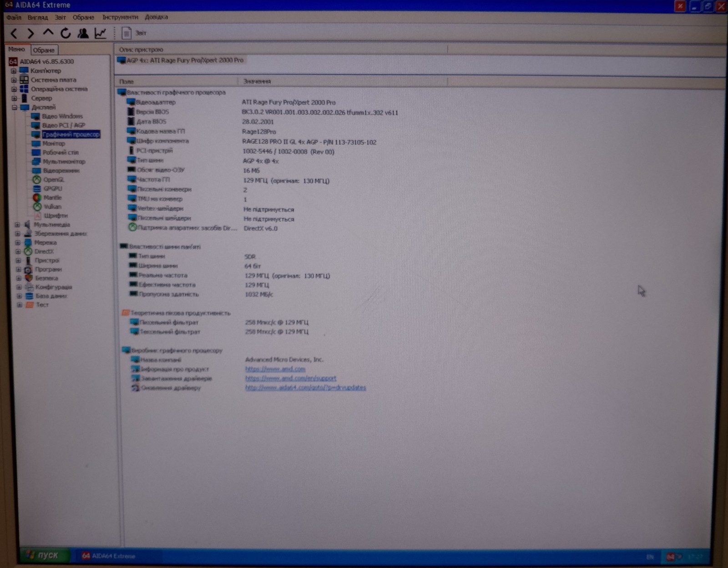Open the Звіт menu in menu bar
The width and height of the screenshot is (728, 568).
point(61,17)
